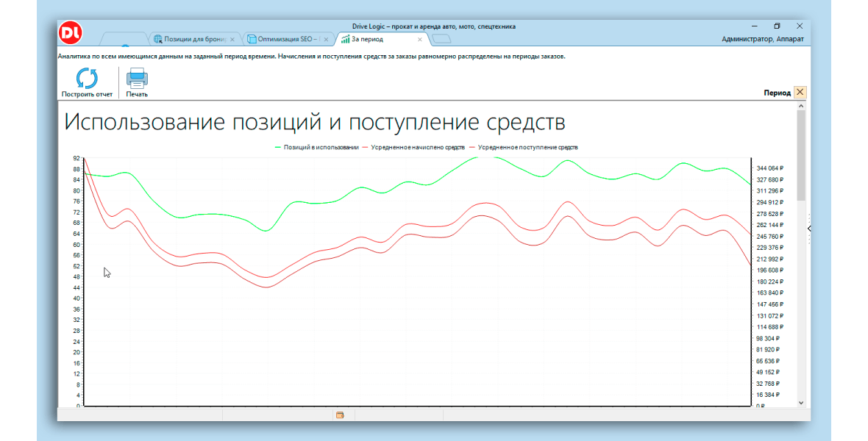The height and width of the screenshot is (441, 868).
Task: Open a new tab with empty tab button
Action: pyautogui.click(x=441, y=39)
